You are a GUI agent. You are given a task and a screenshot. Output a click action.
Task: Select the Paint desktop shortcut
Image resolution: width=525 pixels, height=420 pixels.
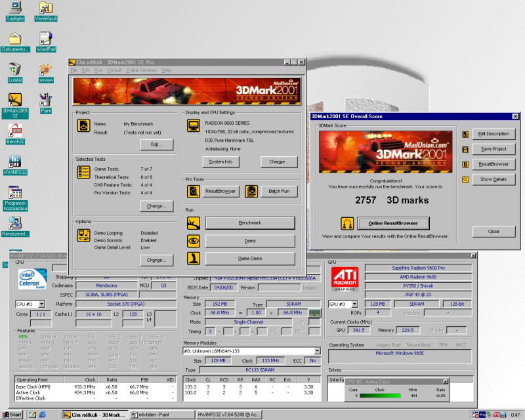coord(46,104)
